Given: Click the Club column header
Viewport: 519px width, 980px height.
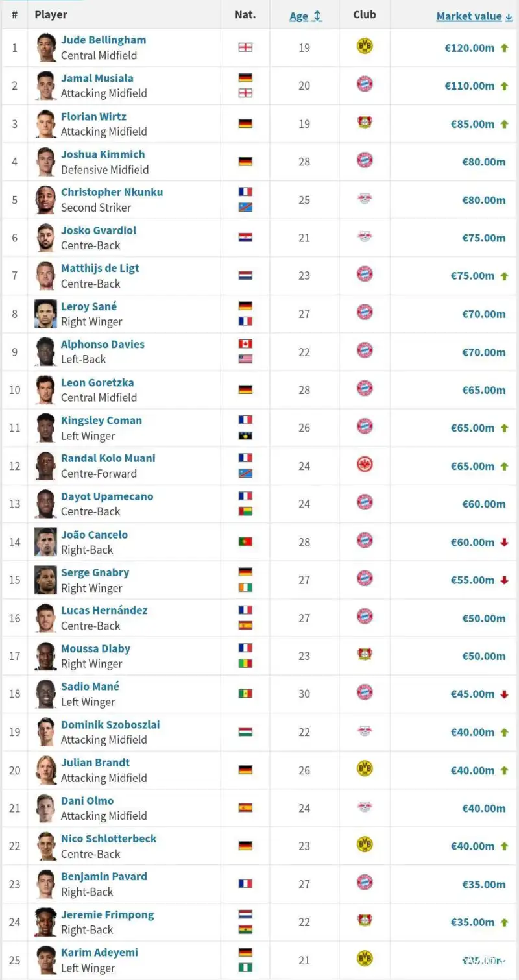Looking at the screenshot, I should (x=365, y=15).
